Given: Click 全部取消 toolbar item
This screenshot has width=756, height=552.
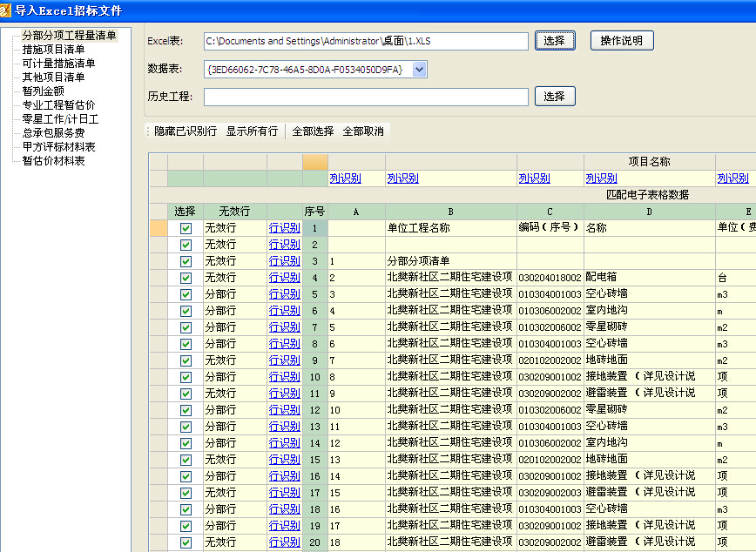Looking at the screenshot, I should (363, 131).
